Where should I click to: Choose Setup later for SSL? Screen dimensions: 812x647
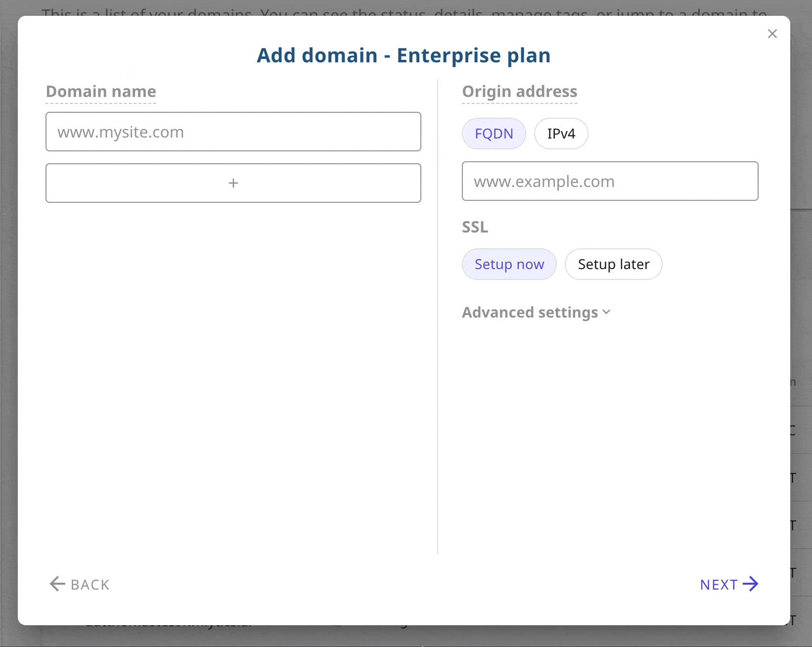614,264
